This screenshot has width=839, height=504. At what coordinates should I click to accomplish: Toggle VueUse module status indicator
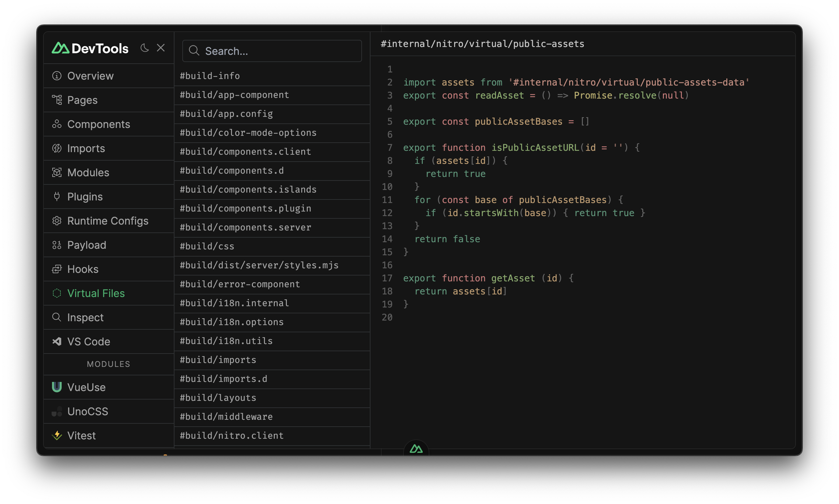click(58, 387)
